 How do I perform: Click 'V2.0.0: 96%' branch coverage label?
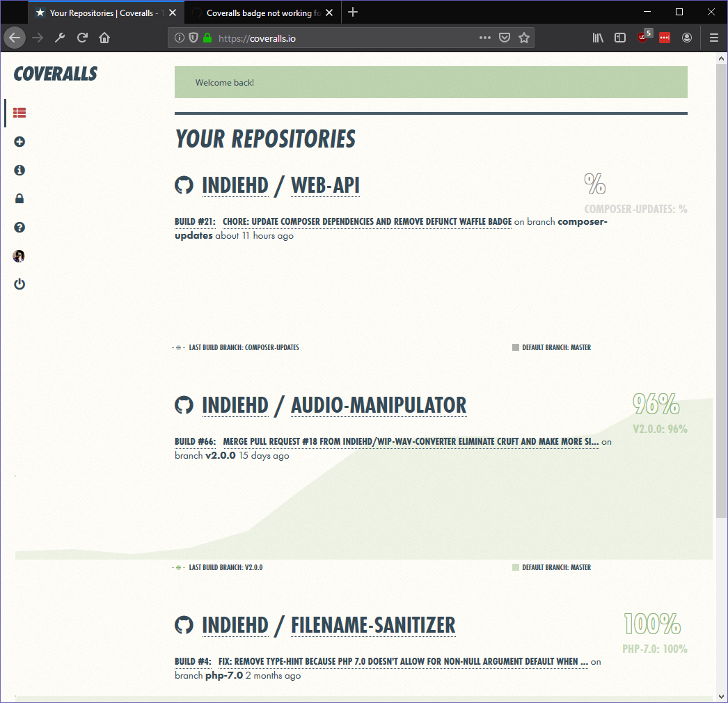pos(660,429)
